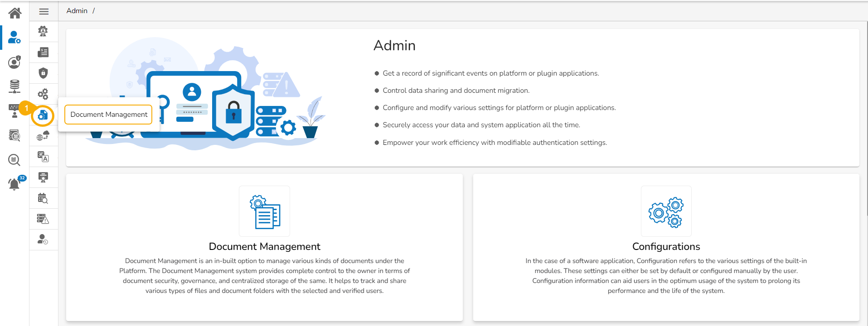Open the globe cloud sync icon
The width and height of the screenshot is (868, 326).
tap(43, 136)
